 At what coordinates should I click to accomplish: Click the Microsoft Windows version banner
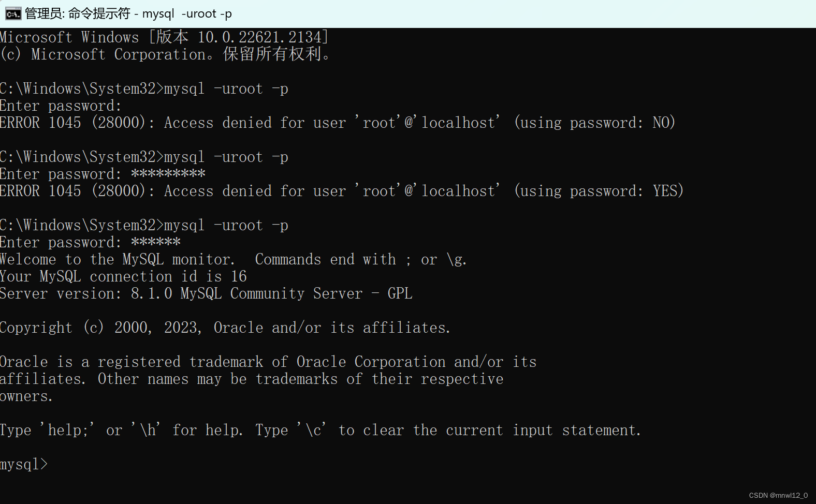(x=163, y=37)
